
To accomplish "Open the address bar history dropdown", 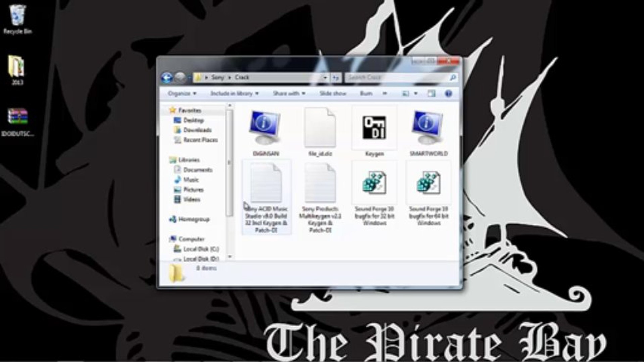I will pos(325,78).
